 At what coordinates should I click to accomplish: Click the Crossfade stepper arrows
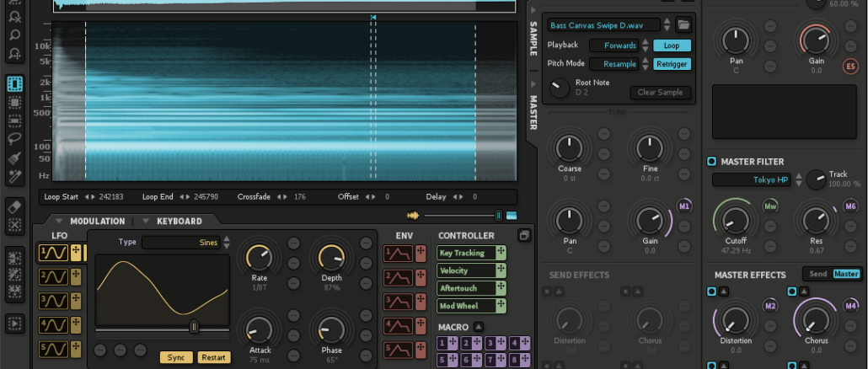click(282, 197)
